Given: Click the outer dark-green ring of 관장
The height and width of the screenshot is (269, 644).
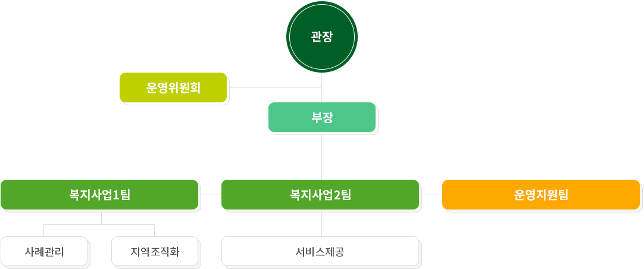Looking at the screenshot, I should pos(321,4).
